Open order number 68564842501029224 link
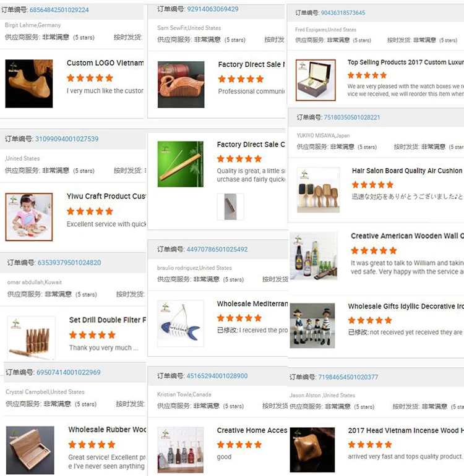The width and height of the screenshot is (464, 476). (x=59, y=10)
